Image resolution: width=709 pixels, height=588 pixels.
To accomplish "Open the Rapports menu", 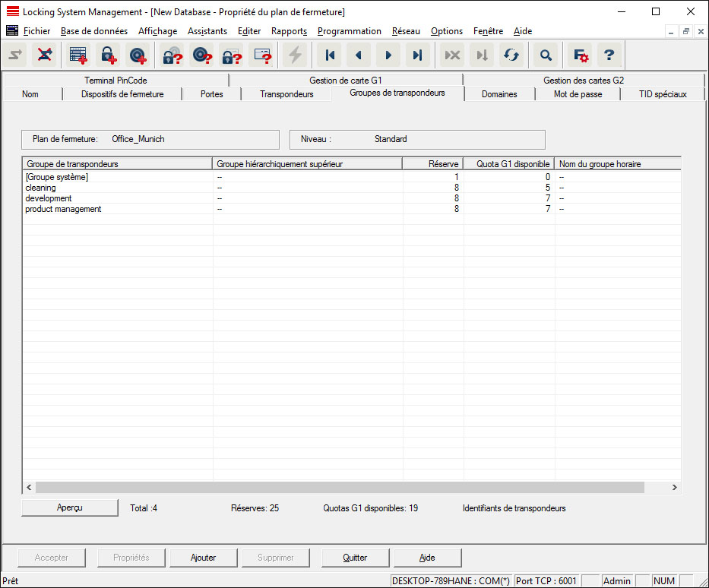I will click(289, 31).
